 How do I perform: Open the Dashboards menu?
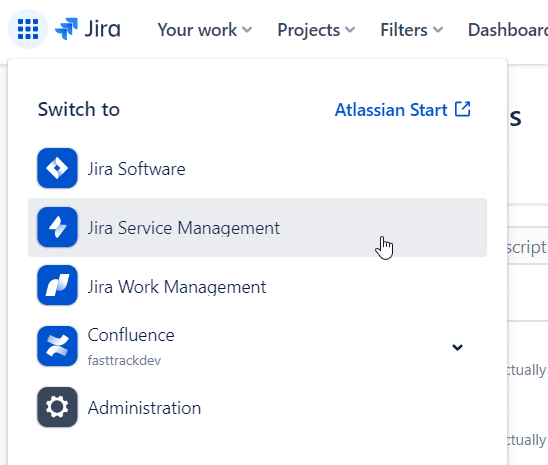point(508,30)
